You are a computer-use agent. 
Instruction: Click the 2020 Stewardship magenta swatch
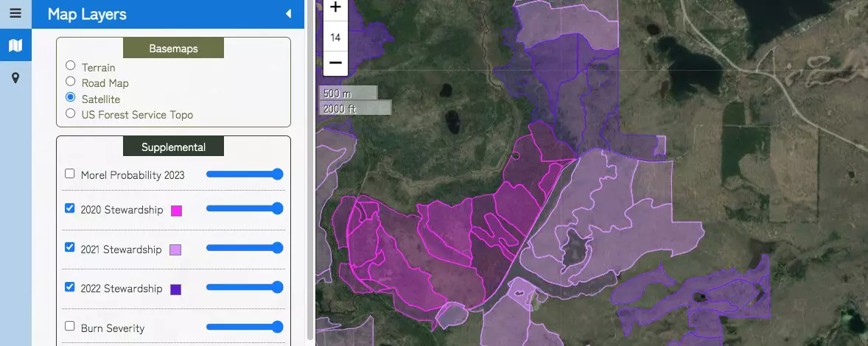[x=176, y=211]
